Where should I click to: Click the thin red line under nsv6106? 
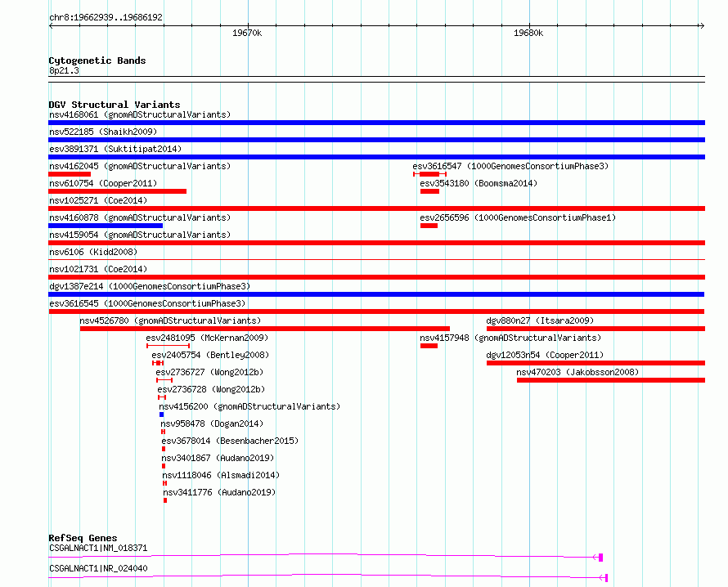376,260
